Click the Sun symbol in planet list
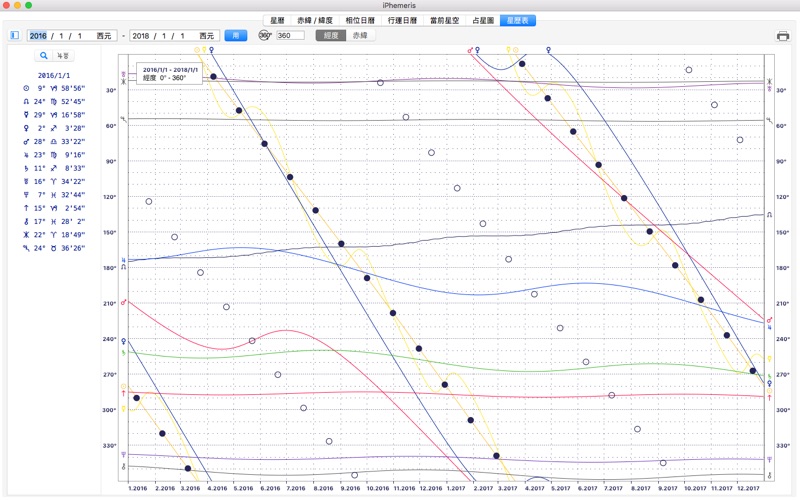This screenshot has height=500, width=800. click(x=26, y=88)
